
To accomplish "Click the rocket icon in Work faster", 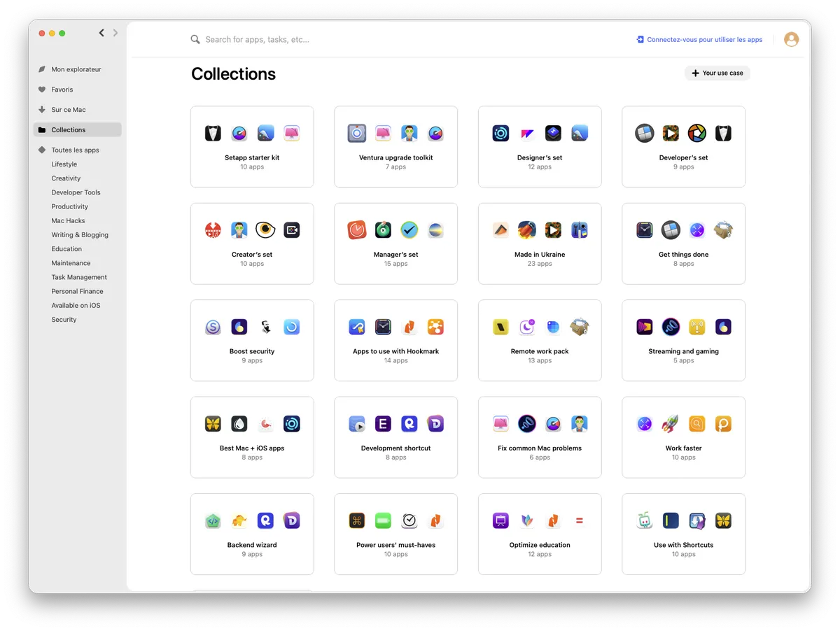I will tap(671, 423).
